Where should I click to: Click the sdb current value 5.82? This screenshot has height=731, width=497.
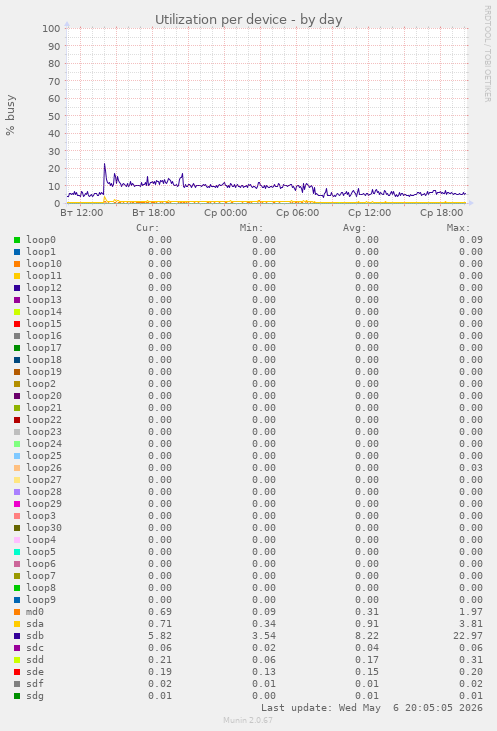tap(160, 636)
